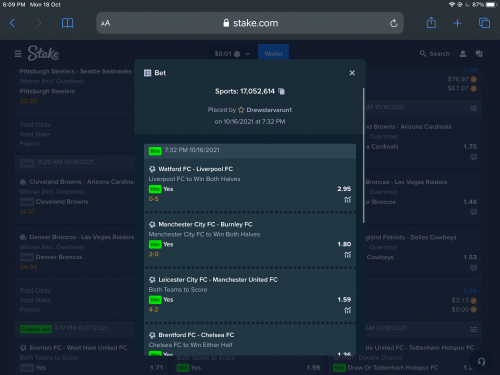Open Drewstarvarun1 user profile link
Image resolution: width=500 pixels, height=375 pixels.
pyautogui.click(x=269, y=110)
